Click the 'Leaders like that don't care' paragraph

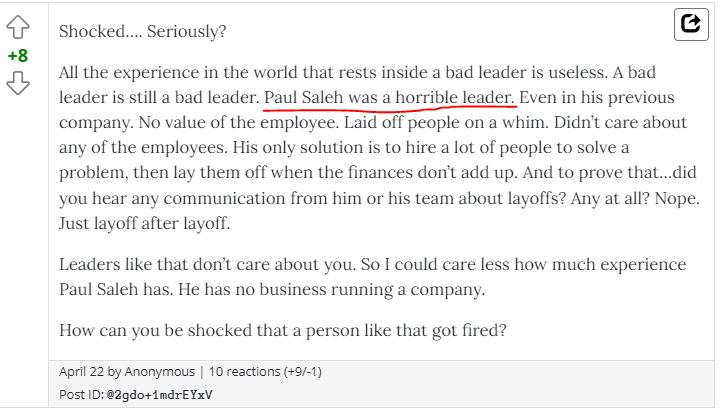[373, 277]
